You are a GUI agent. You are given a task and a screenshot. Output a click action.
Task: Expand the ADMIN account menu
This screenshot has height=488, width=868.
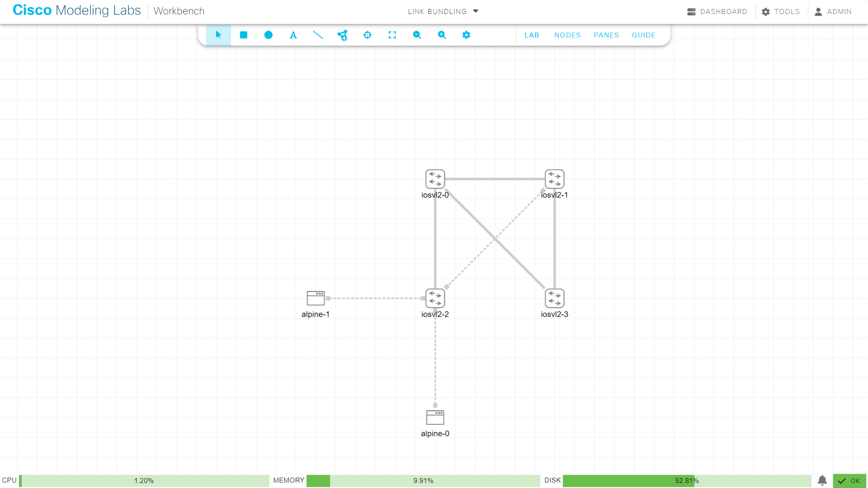833,11
